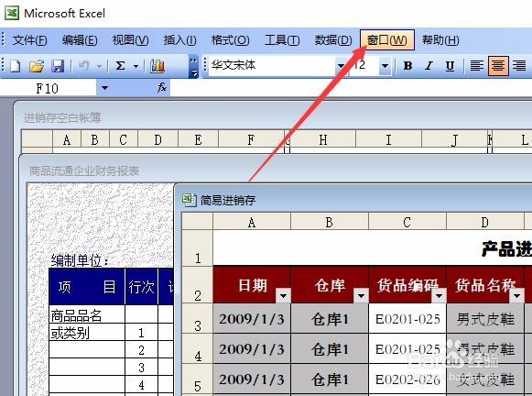Toggle Bold formatting
The height and width of the screenshot is (396, 532).
(407, 65)
